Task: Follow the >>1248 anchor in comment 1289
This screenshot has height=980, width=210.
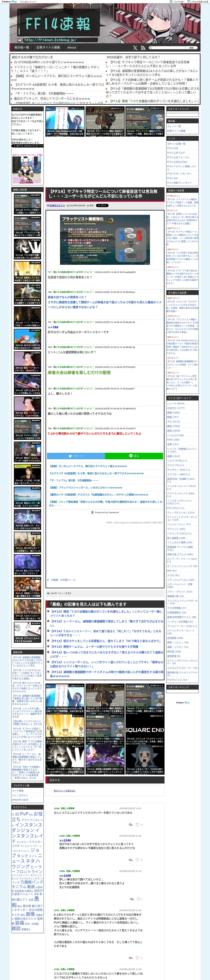Action: tap(65, 875)
